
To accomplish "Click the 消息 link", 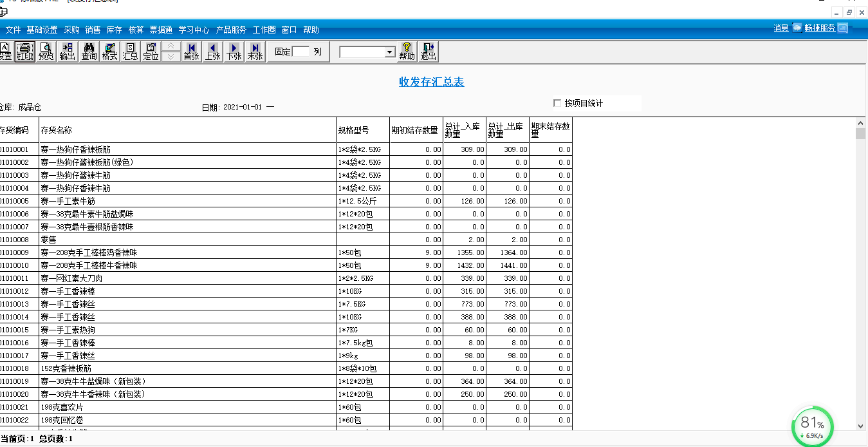I will (x=781, y=28).
